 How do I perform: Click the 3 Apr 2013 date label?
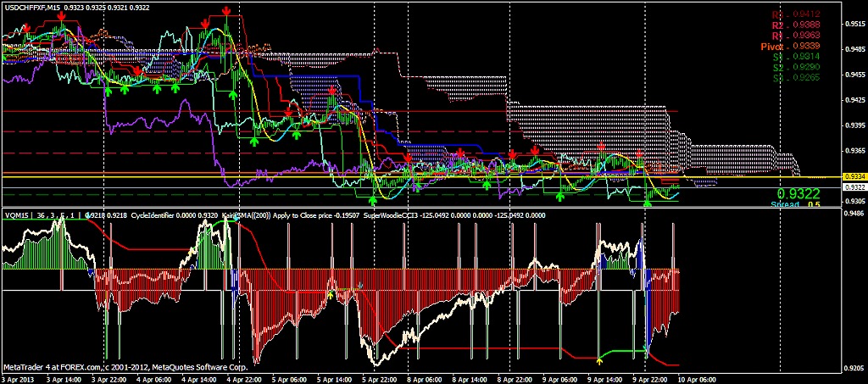(x=16, y=380)
